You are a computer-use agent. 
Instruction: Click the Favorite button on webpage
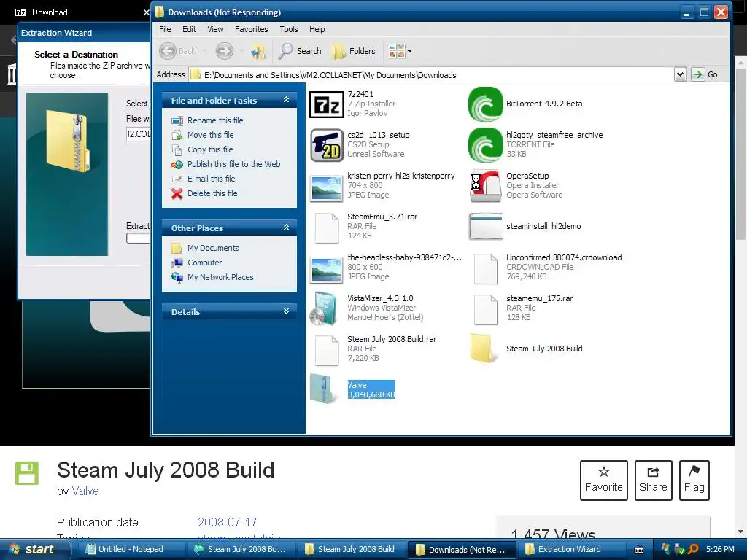click(x=603, y=480)
